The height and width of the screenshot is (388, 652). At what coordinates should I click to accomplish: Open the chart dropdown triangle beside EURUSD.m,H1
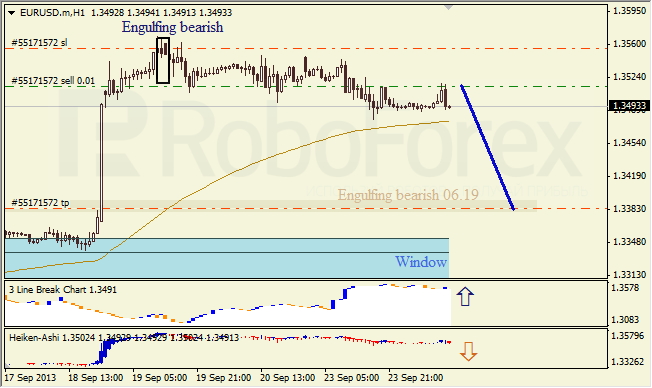coord(11,13)
